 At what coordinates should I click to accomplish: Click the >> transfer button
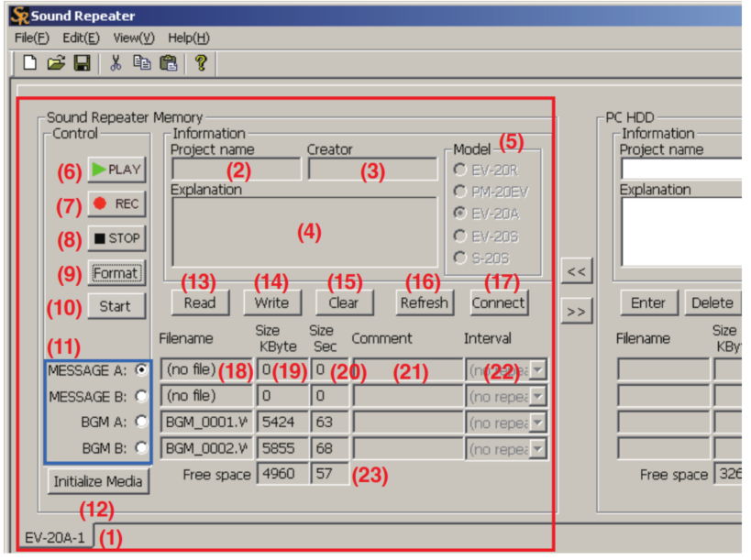(576, 312)
